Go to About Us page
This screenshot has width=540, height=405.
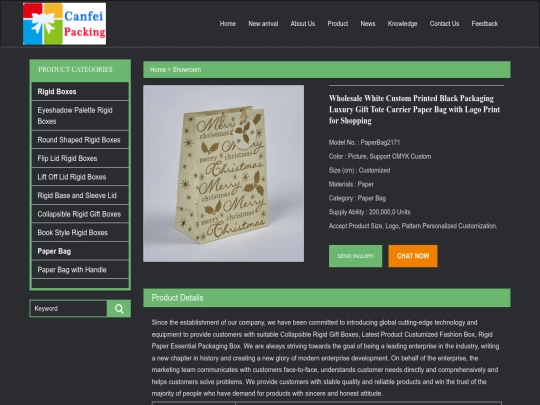click(303, 24)
